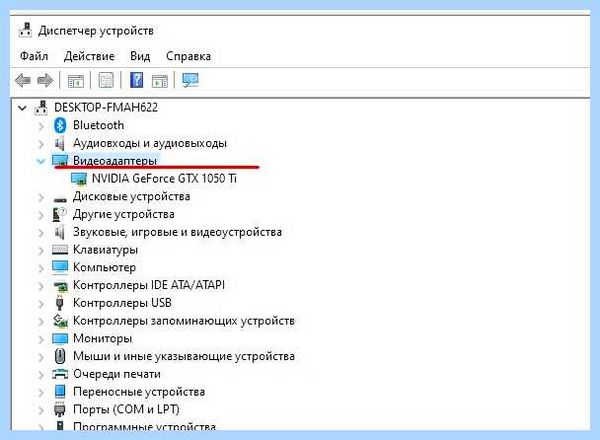The height and width of the screenshot is (440, 600).
Task: Click the drive icon beside Дисковые устройства
Action: (60, 199)
